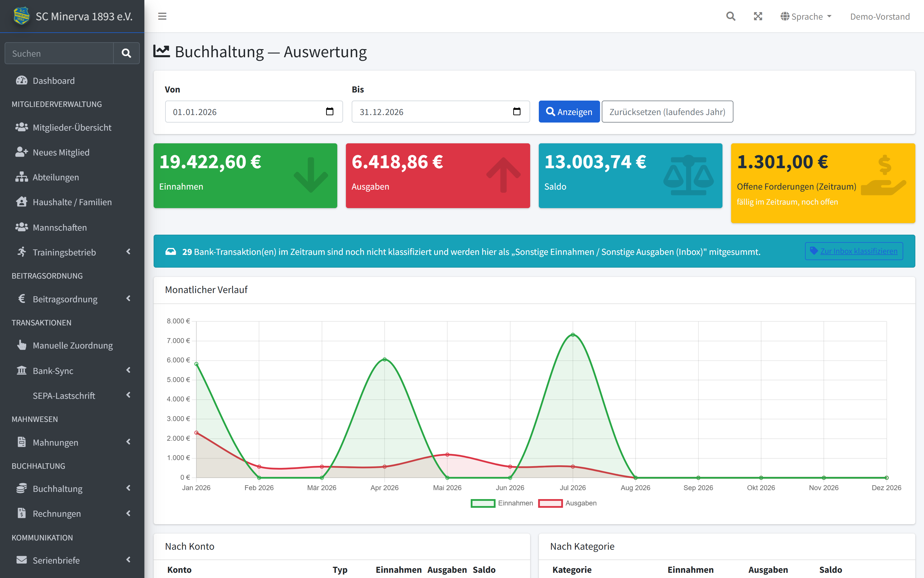924x578 pixels.
Task: Click the Trainingsbetrieb running figure icon
Action: tap(22, 252)
